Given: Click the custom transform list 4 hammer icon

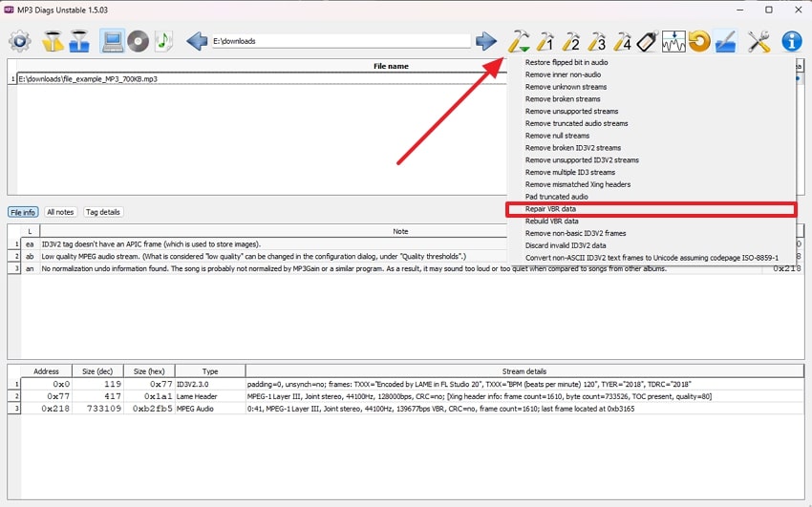Looking at the screenshot, I should click(622, 41).
